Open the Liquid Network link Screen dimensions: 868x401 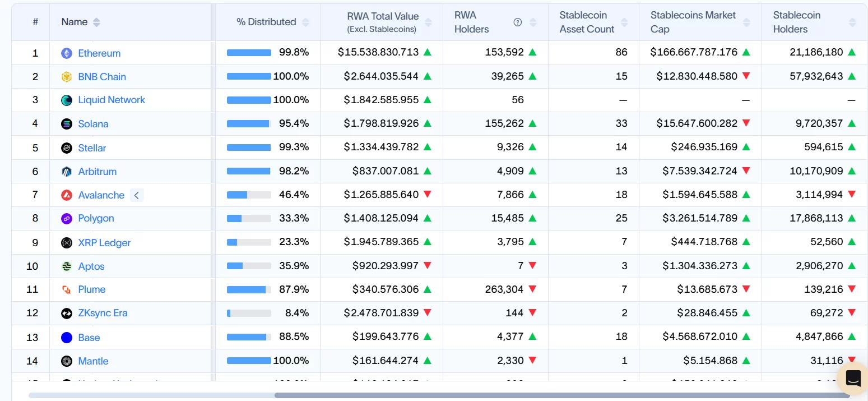[x=112, y=100]
